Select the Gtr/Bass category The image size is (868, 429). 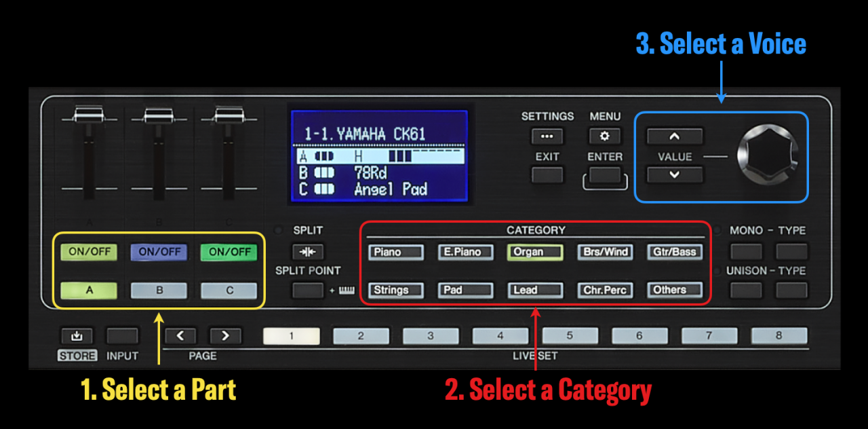click(x=674, y=252)
